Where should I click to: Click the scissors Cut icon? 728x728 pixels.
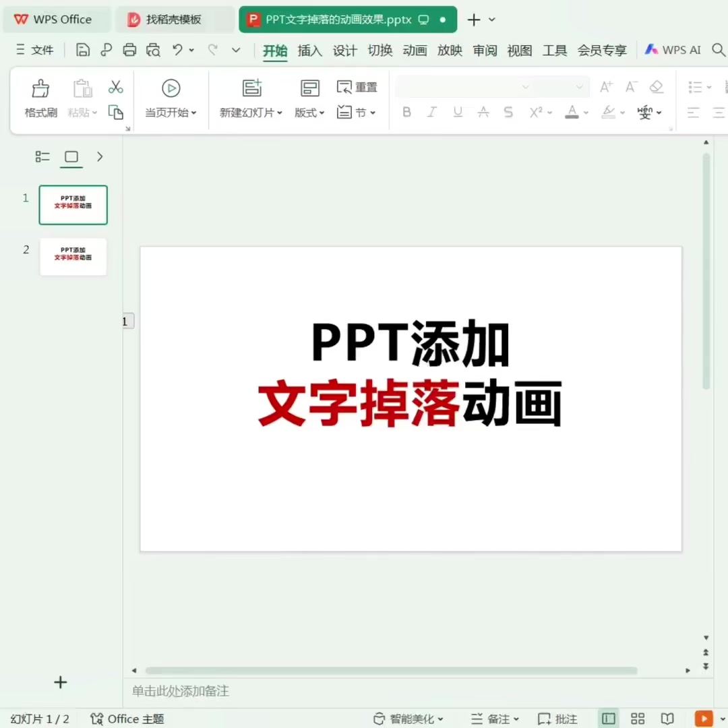115,86
